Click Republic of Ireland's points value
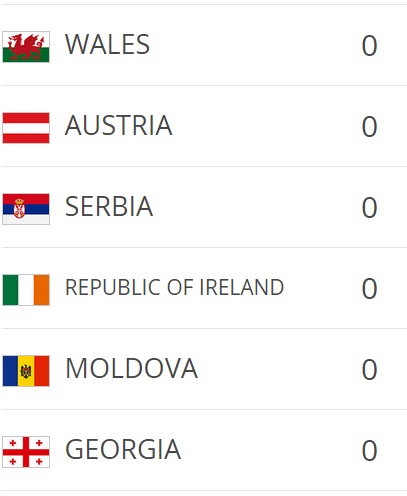The width and height of the screenshot is (407, 496). point(369,289)
